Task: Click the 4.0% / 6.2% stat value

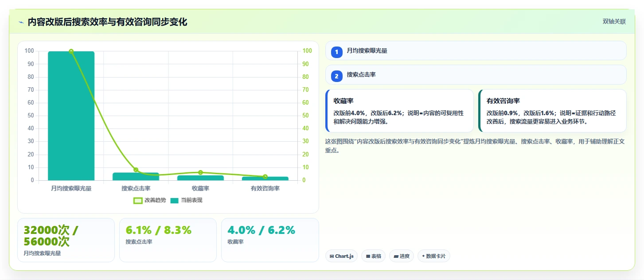Action: (261, 230)
